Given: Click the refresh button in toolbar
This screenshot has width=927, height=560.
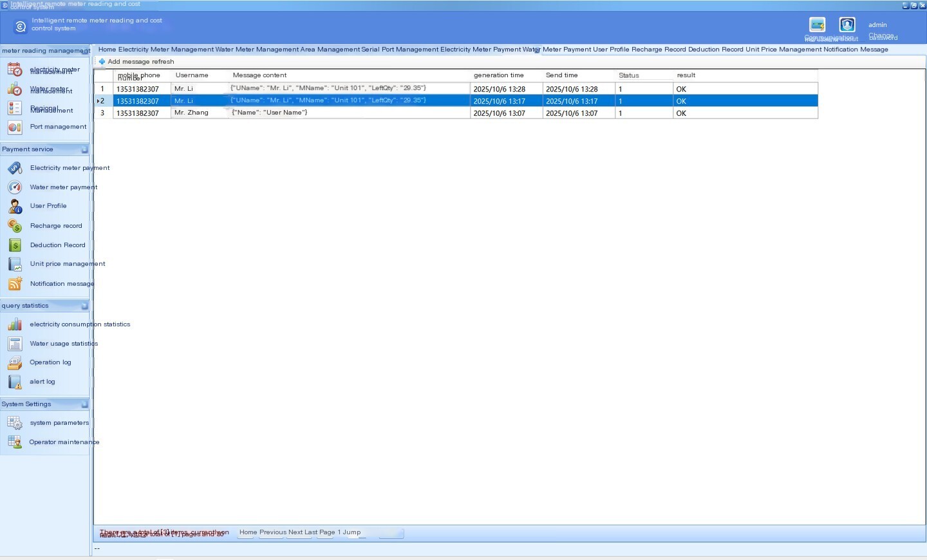Looking at the screenshot, I should pyautogui.click(x=163, y=62).
